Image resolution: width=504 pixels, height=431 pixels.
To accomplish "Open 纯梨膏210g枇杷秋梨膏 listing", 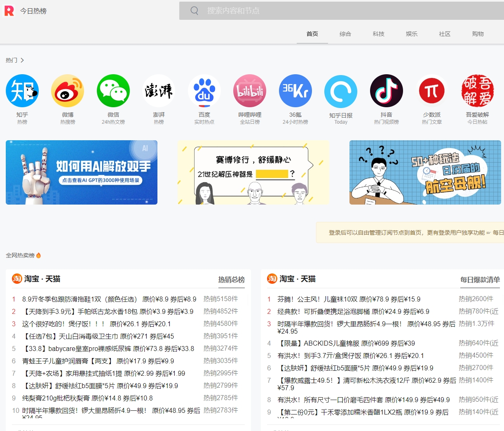I will coord(87,398).
